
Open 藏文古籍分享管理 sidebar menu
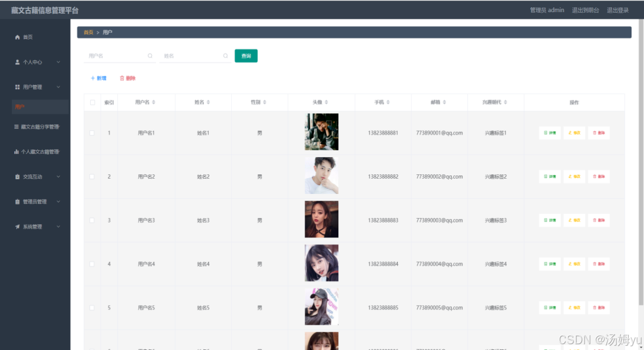coord(41,127)
